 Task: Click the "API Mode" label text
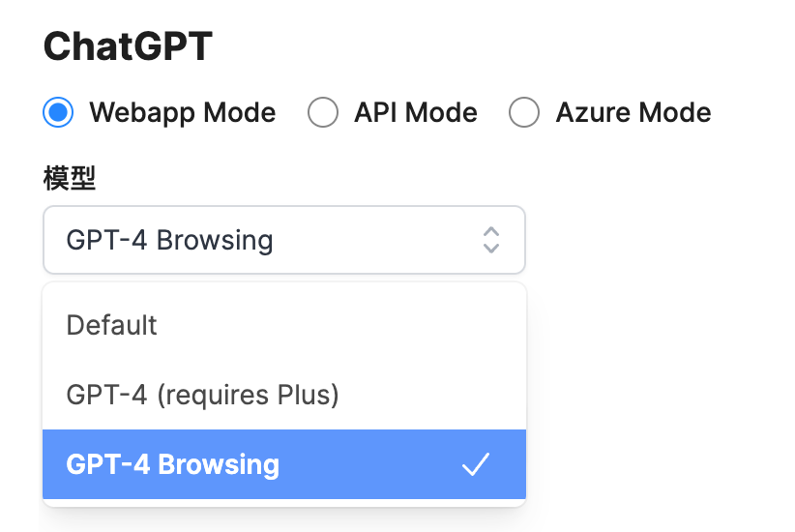(415, 113)
